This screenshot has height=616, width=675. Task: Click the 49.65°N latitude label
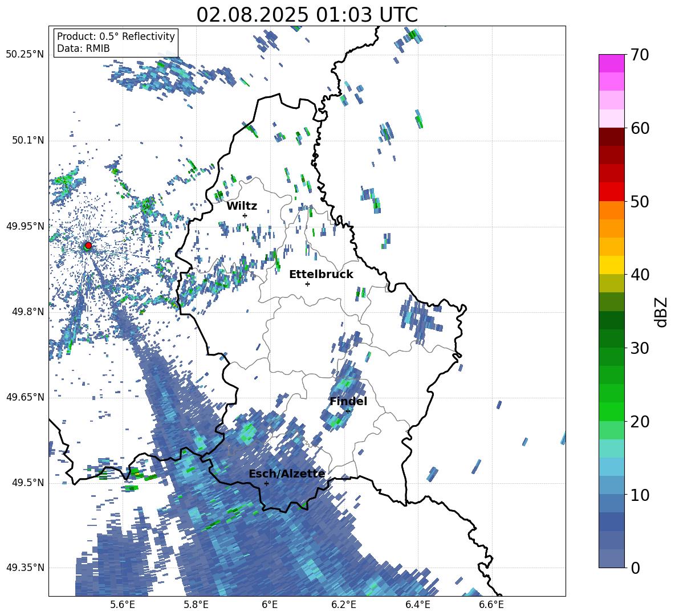pyautogui.click(x=25, y=397)
